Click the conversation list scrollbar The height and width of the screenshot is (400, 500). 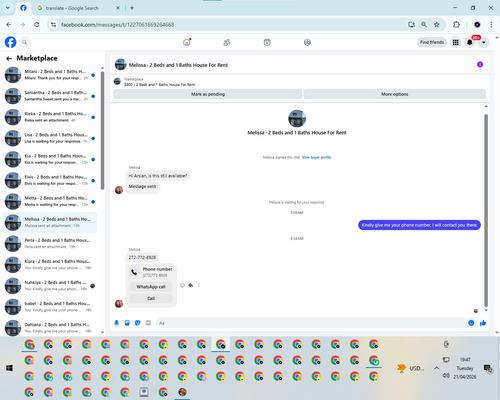[x=102, y=131]
